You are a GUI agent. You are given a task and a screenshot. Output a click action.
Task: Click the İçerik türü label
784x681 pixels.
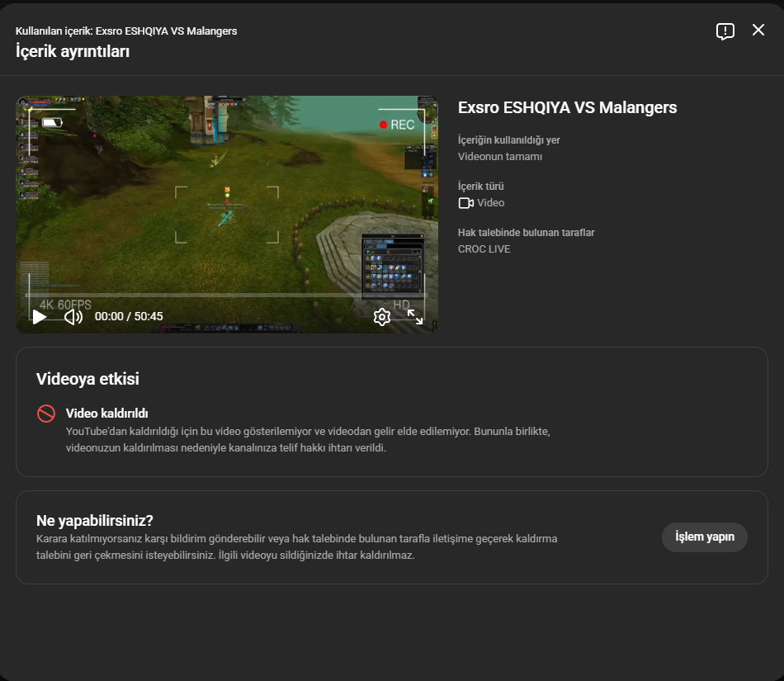[x=481, y=186]
